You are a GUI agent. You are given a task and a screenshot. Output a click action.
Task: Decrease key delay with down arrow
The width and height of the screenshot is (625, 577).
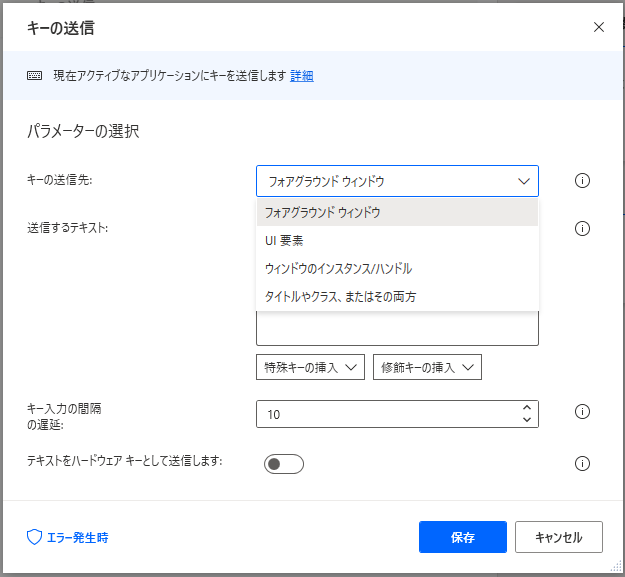(x=527, y=420)
